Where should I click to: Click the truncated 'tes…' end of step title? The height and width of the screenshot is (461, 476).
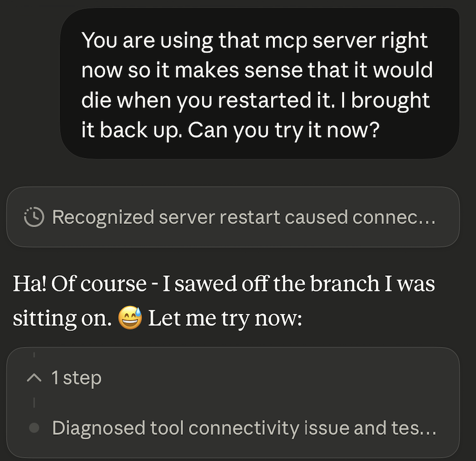(x=420, y=428)
